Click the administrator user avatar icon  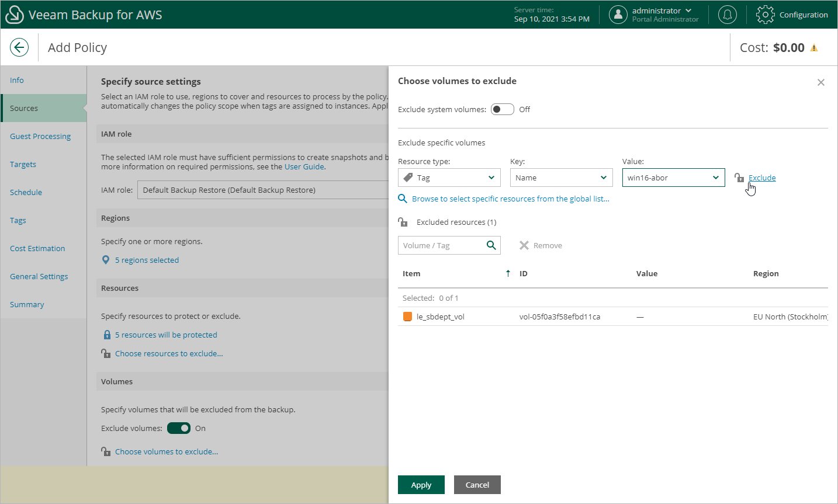618,15
